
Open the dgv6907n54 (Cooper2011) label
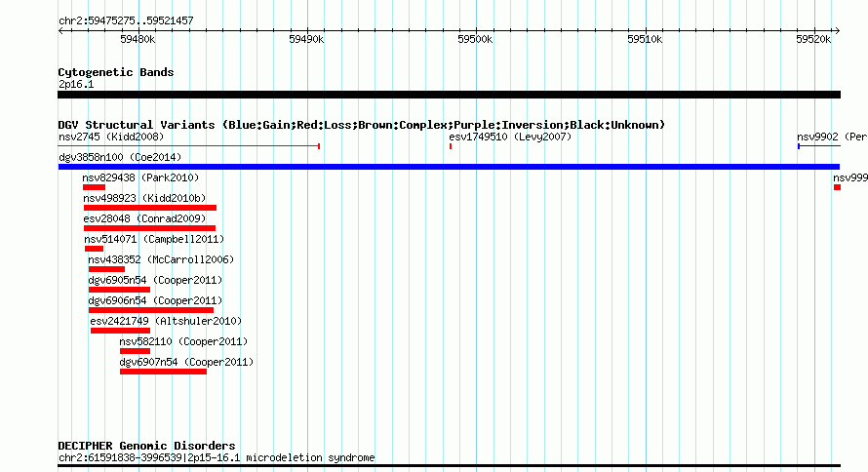(x=186, y=362)
